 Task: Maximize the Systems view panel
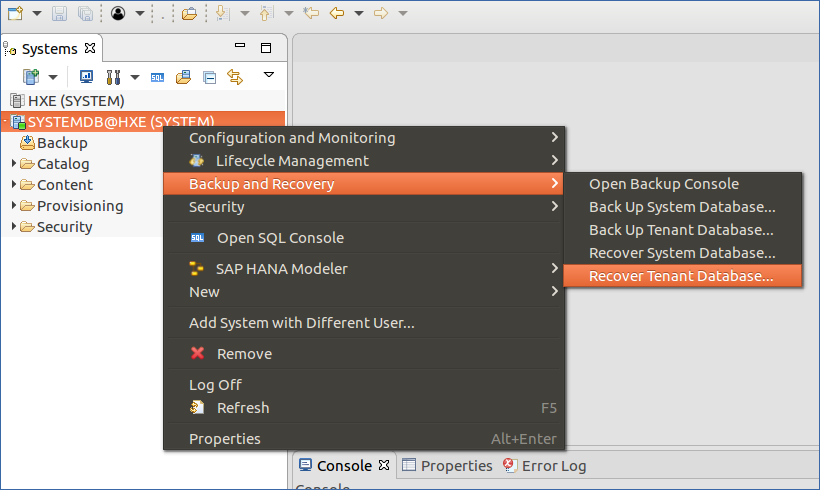(266, 48)
